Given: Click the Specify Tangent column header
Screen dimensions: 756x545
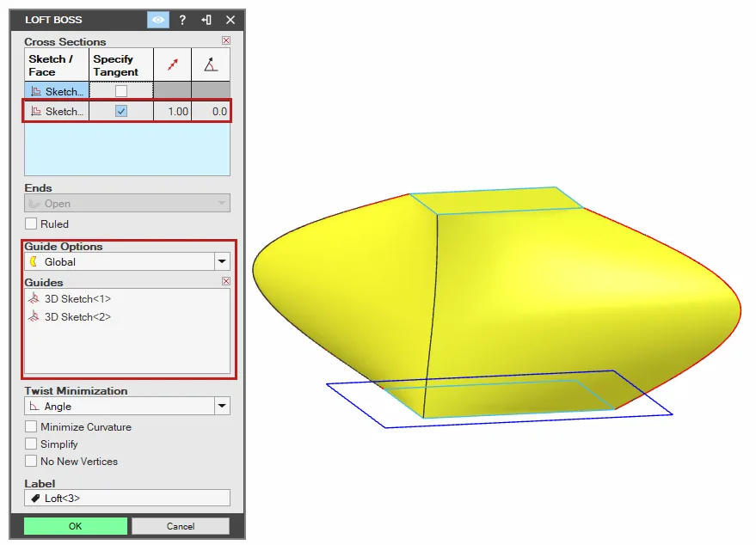Looking at the screenshot, I should pos(121,64).
